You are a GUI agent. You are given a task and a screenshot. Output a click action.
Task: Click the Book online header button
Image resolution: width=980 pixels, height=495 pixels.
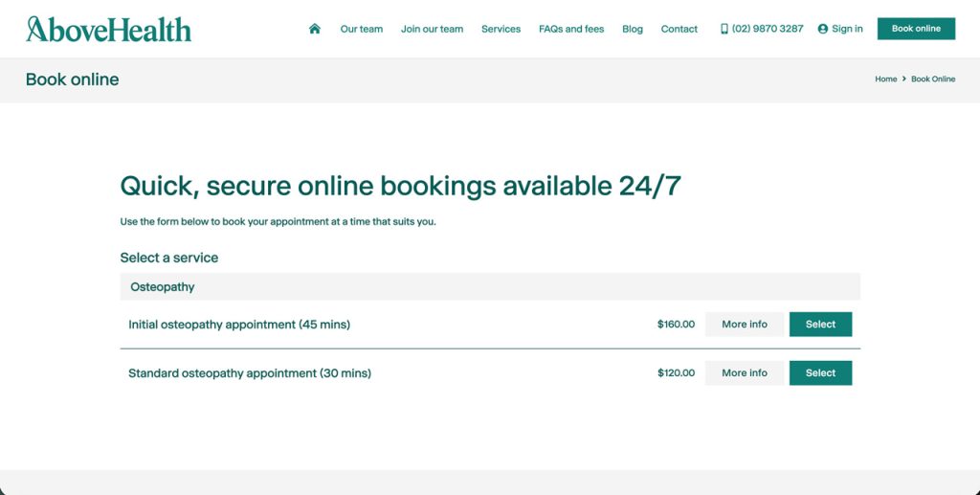[916, 29]
